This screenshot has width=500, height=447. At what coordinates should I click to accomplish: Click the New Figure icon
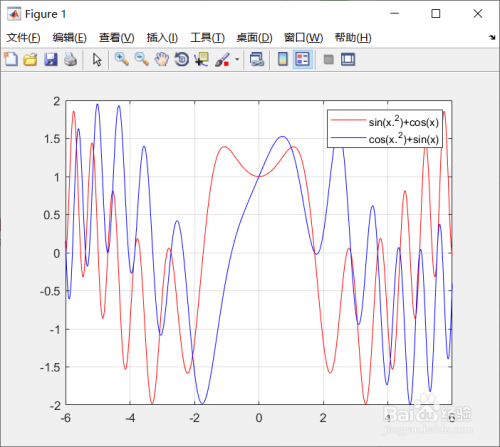(x=11, y=60)
